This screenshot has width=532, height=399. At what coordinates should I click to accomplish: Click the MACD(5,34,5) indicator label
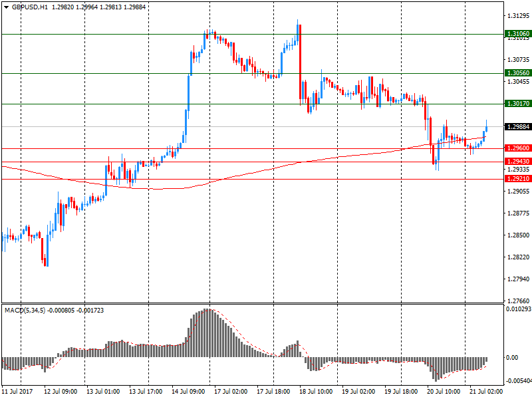(x=25, y=311)
